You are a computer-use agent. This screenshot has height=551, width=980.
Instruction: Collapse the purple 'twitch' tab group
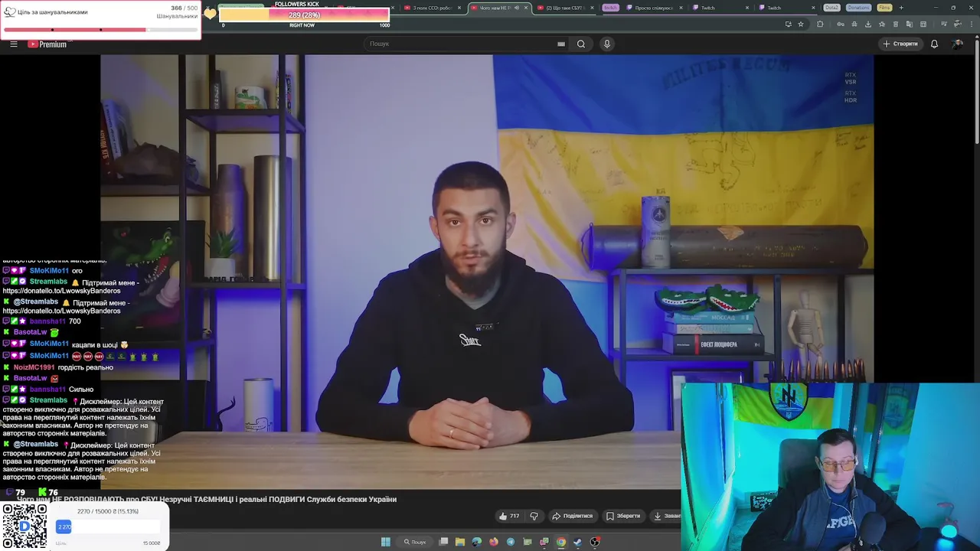pos(610,8)
